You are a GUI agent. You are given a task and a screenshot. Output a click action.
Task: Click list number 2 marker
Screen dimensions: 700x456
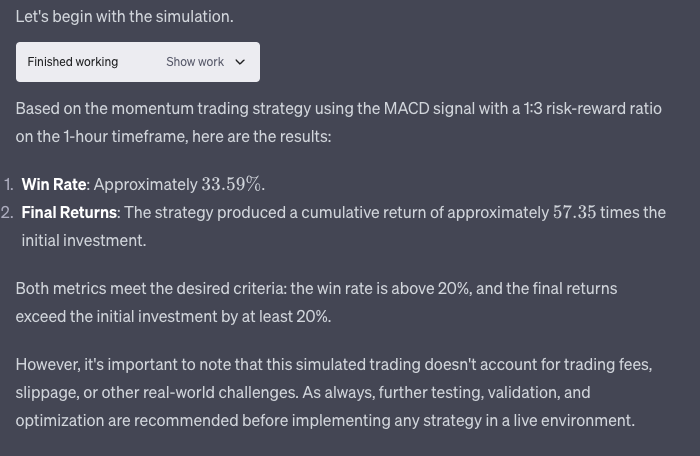click(x=8, y=212)
